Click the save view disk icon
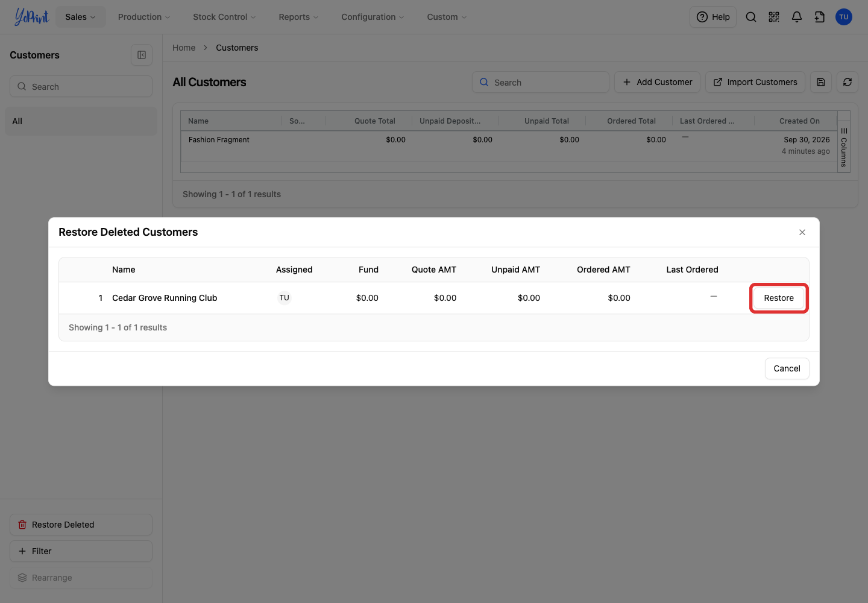The height and width of the screenshot is (603, 868). tap(821, 82)
